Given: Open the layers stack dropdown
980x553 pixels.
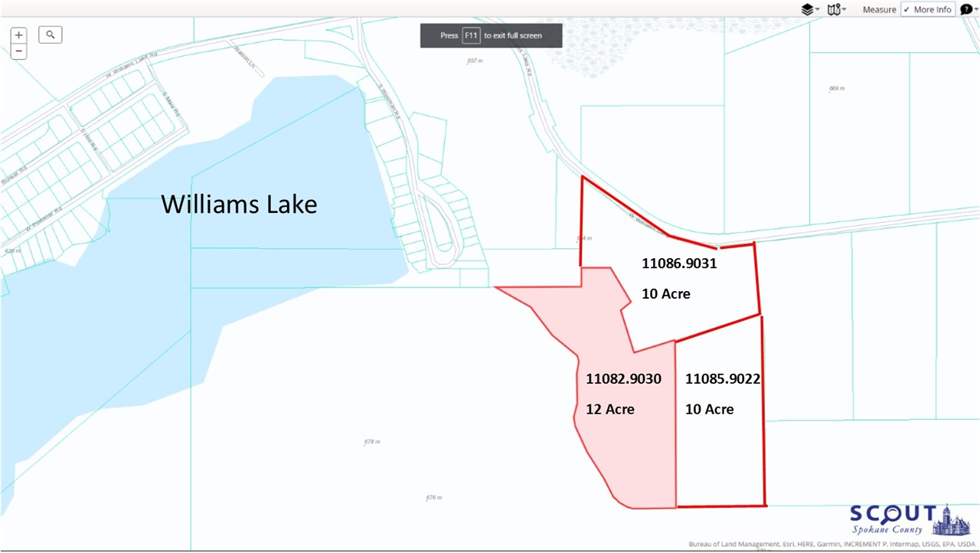Looking at the screenshot, I should coord(810,9).
